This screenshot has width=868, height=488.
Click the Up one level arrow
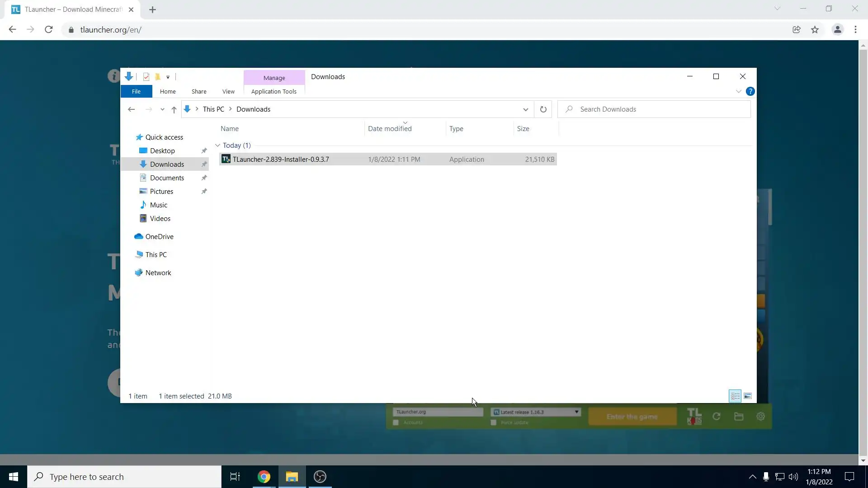[x=174, y=109]
